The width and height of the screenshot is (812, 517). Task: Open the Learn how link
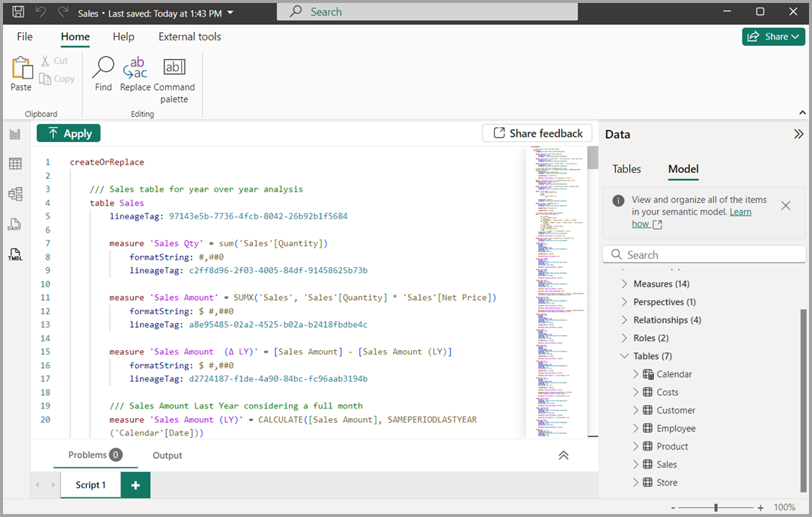click(x=740, y=211)
